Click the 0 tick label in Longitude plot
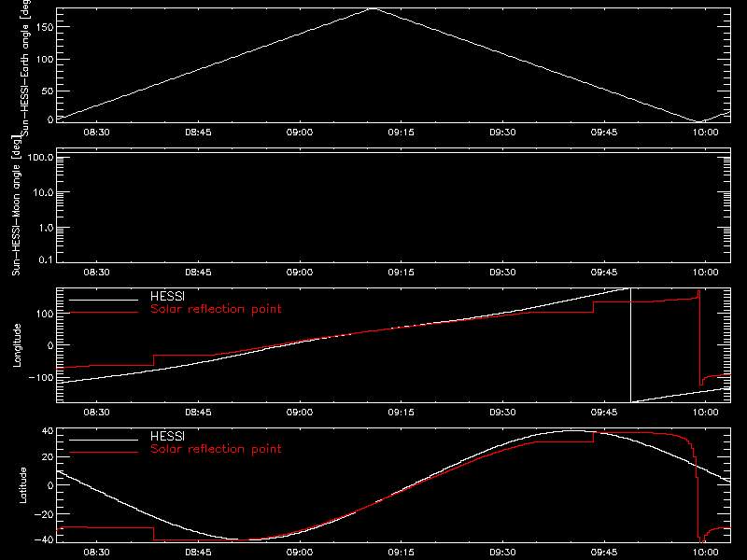The width and height of the screenshot is (747, 560). click(50, 345)
